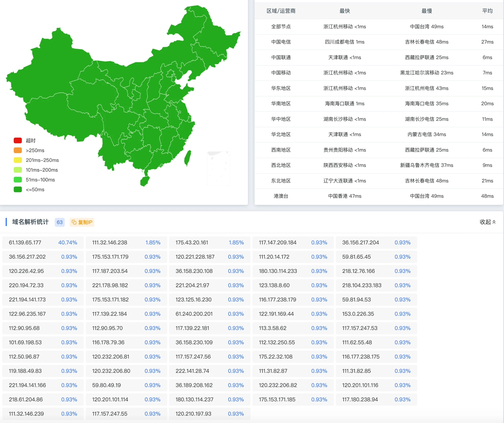Collapse the section with 收起 chevron

(487, 222)
